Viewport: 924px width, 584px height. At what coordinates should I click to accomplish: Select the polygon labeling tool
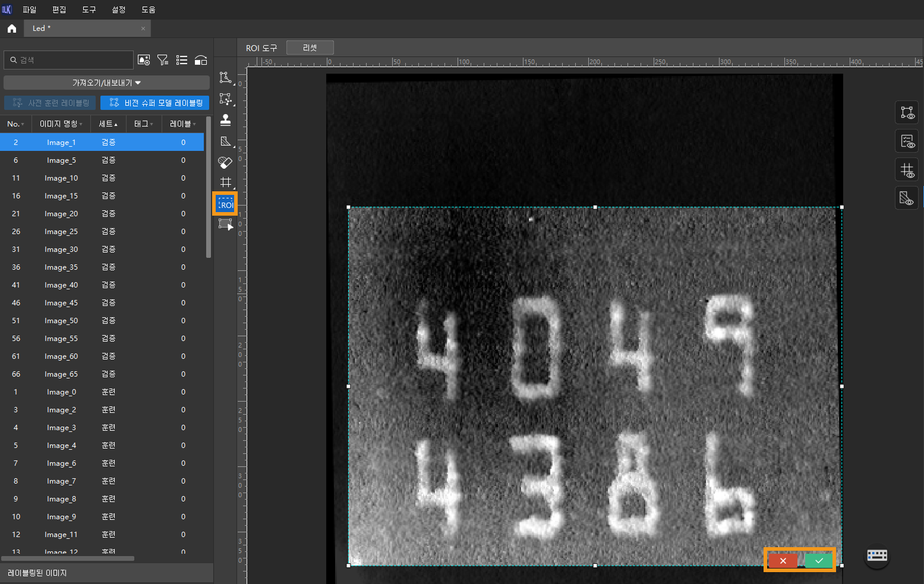(225, 78)
